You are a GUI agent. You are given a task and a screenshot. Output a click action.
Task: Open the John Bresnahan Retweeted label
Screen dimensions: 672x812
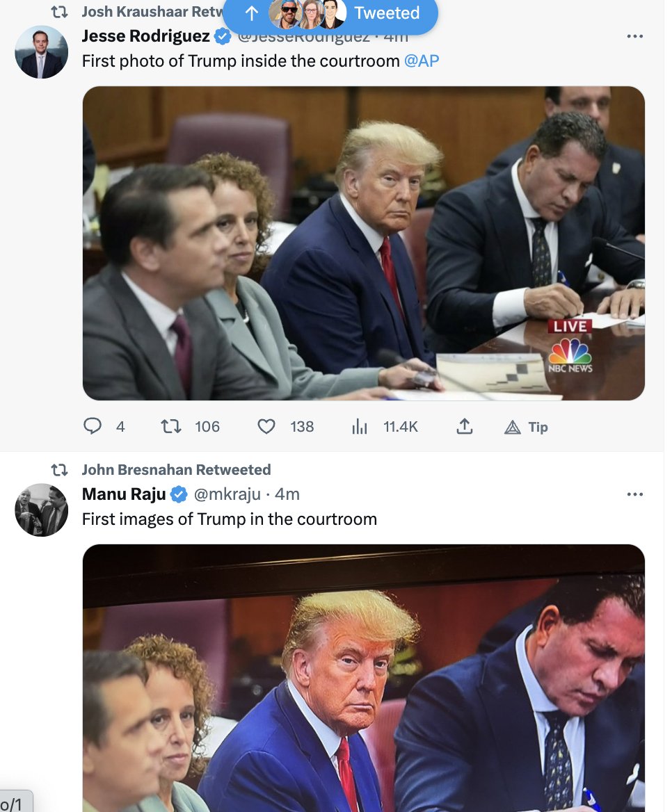176,470
